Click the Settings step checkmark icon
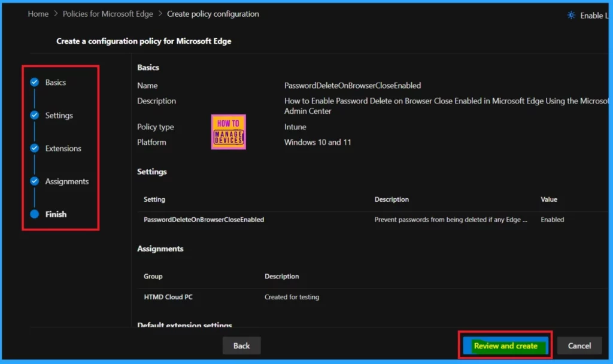The width and height of the screenshot is (613, 364). click(x=34, y=115)
